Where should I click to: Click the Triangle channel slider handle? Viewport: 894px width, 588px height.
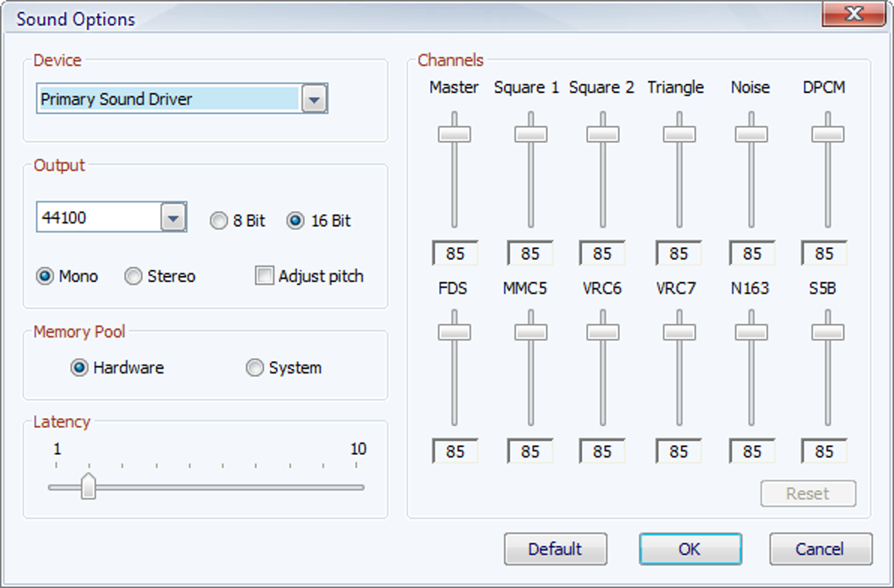pyautogui.click(x=679, y=134)
